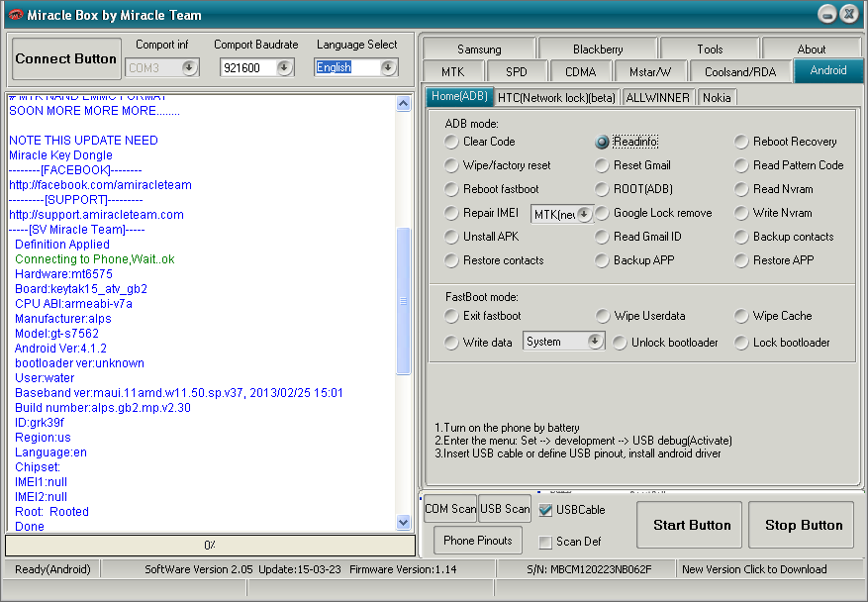Image resolution: width=868 pixels, height=602 pixels.
Task: Open the CDMA tab
Action: (581, 72)
